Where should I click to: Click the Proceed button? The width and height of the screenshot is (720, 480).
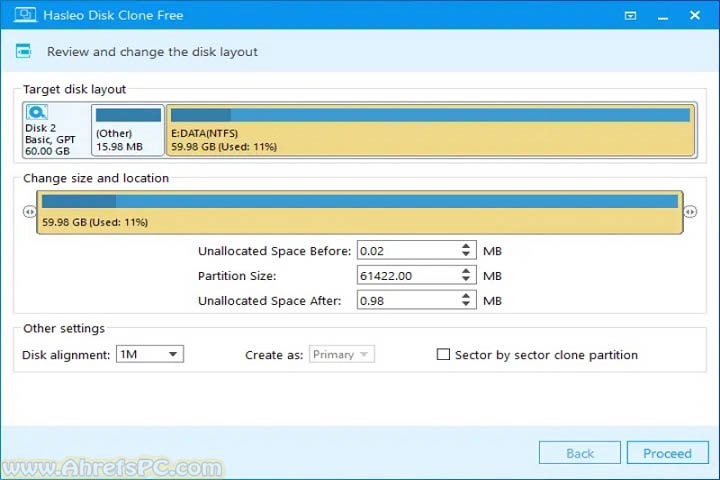[x=667, y=453]
